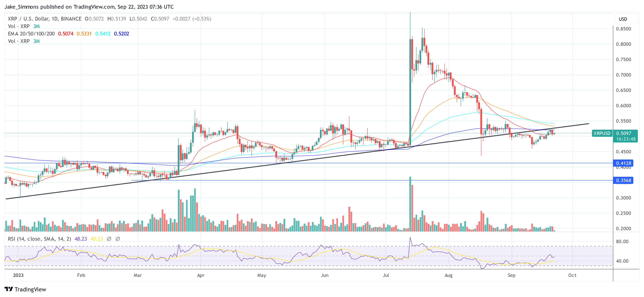
Task: Click the Jun label on time axis
Action: pyautogui.click(x=325, y=275)
